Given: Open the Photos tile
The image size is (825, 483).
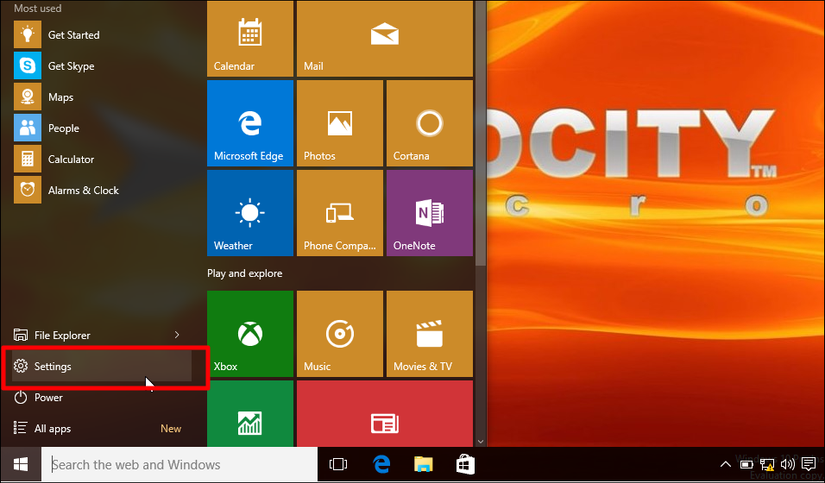Looking at the screenshot, I should [339, 123].
